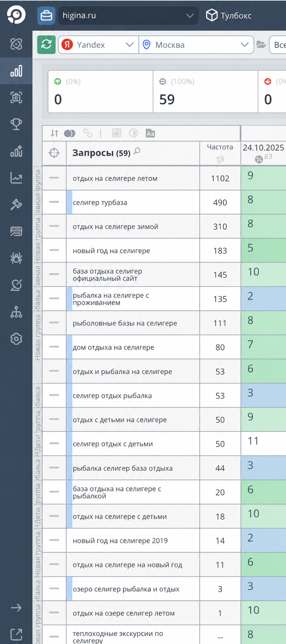Click the folder icon beside Москва dropdown
The width and height of the screenshot is (286, 644).
[x=261, y=45]
